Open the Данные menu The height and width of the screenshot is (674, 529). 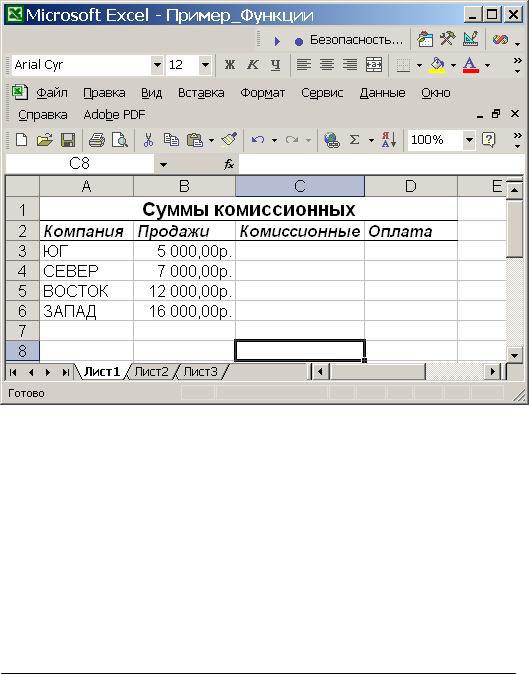382,93
